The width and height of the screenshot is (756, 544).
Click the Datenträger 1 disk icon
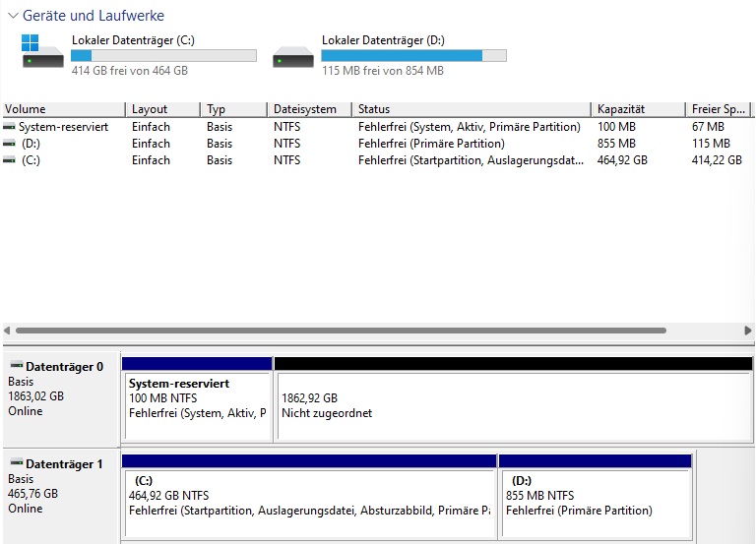coord(17,462)
